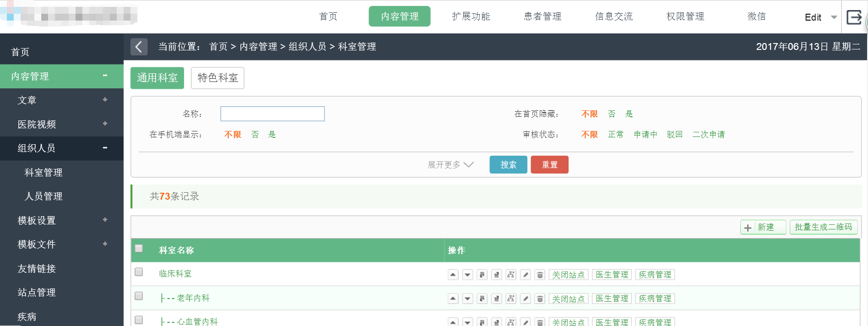Click the edit pencil icon for 临床科室
This screenshot has width=868, height=326.
[526, 275]
